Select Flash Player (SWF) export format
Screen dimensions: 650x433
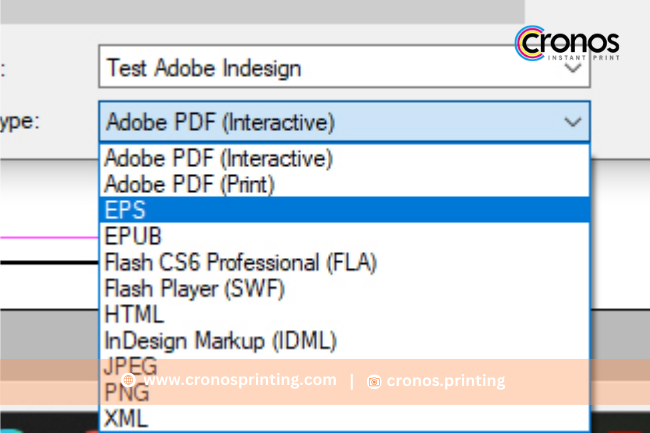pos(344,288)
